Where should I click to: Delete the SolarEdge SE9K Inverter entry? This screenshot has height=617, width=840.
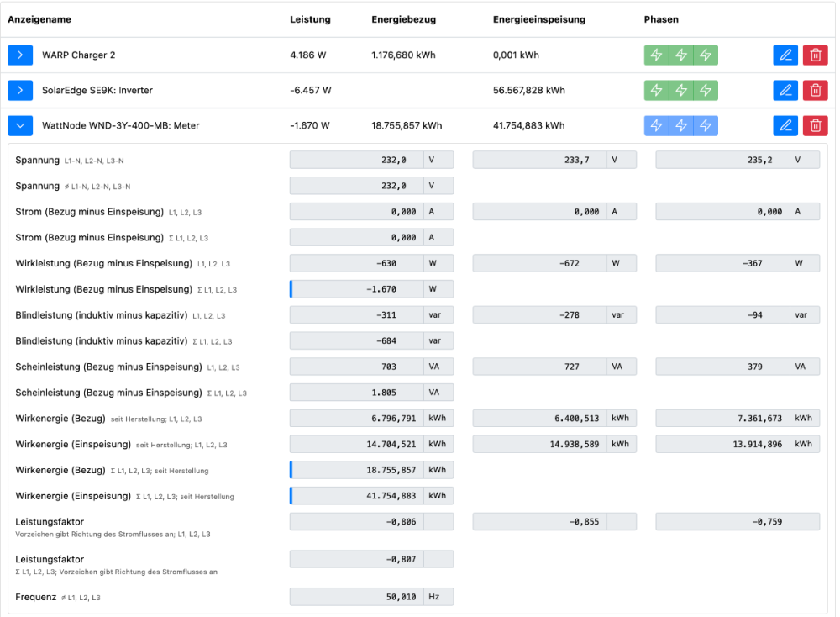[815, 90]
